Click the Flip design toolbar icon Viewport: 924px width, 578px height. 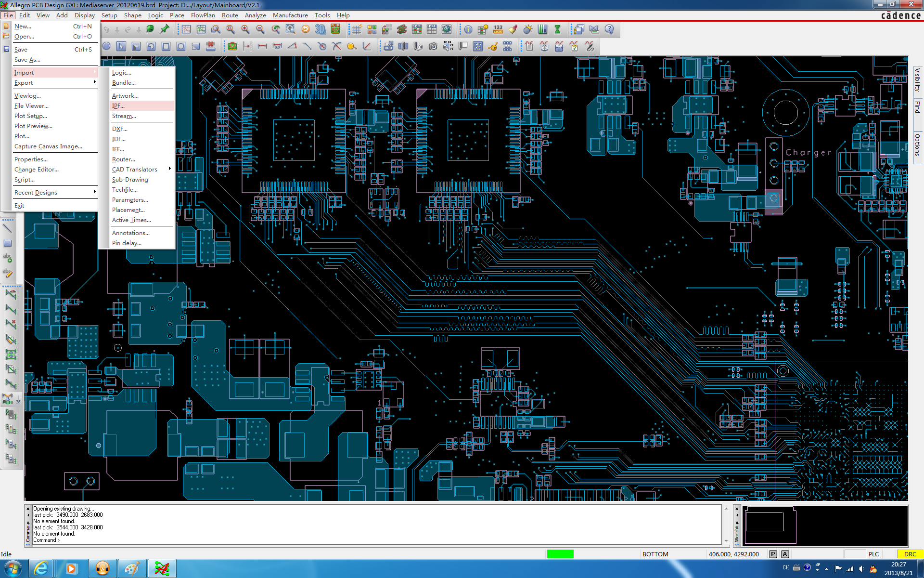click(x=335, y=29)
